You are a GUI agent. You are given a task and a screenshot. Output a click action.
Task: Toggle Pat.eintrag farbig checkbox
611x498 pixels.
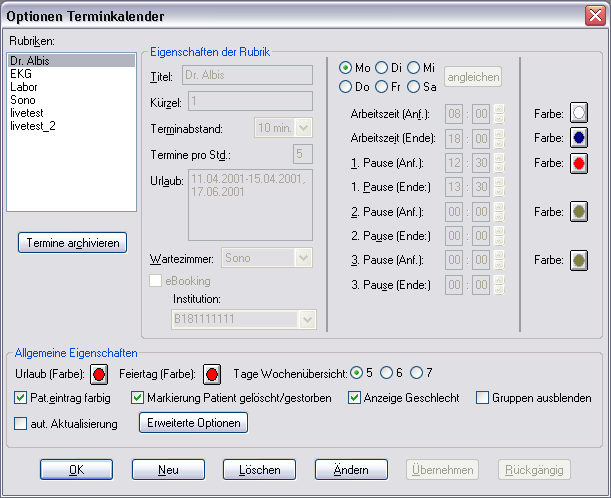click(20, 398)
